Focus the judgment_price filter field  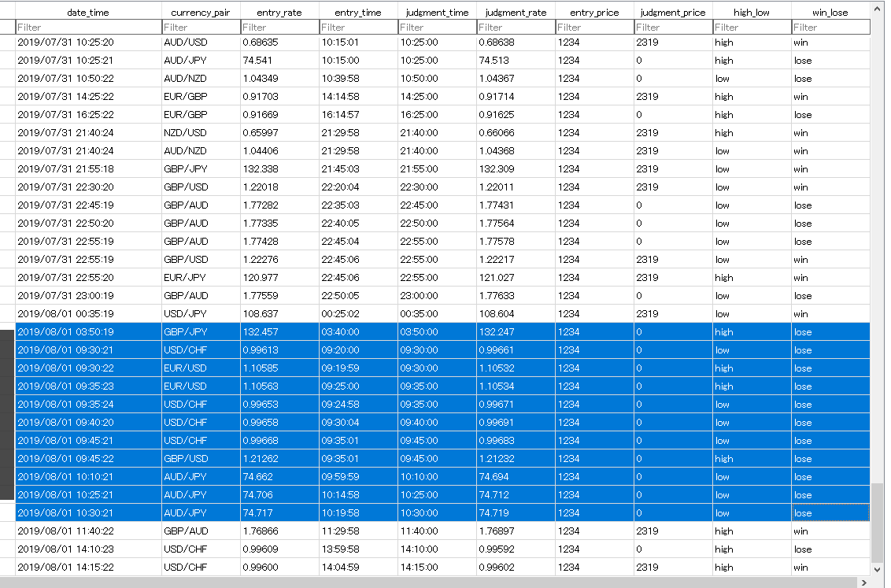pos(673,28)
